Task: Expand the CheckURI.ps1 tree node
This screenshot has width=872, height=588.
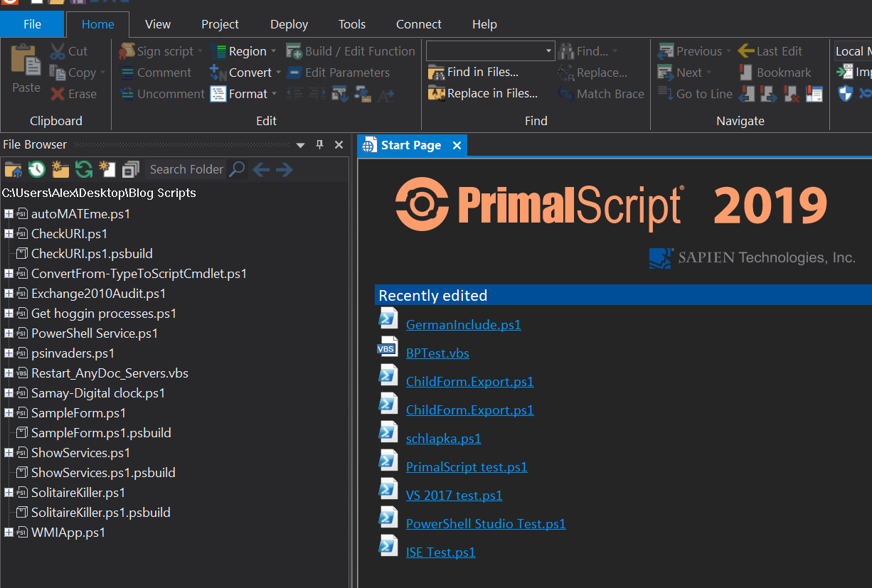Action: 9,233
